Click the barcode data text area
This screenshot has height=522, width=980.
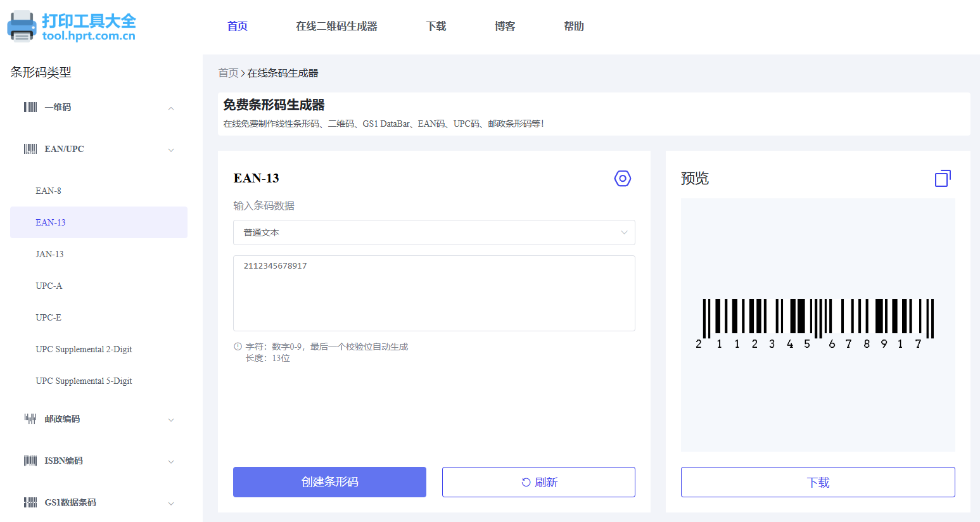pos(434,293)
